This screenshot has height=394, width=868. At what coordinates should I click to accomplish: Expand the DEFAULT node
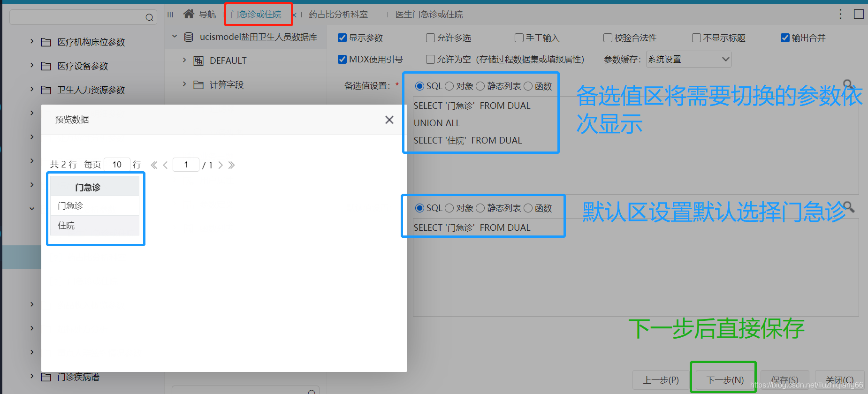point(184,61)
